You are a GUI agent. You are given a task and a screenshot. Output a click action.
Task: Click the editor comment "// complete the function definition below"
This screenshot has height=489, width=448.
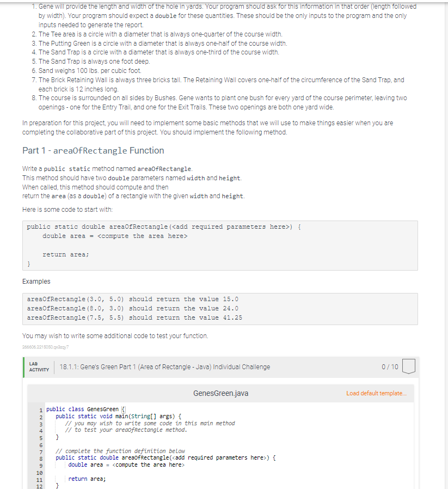pos(120,451)
